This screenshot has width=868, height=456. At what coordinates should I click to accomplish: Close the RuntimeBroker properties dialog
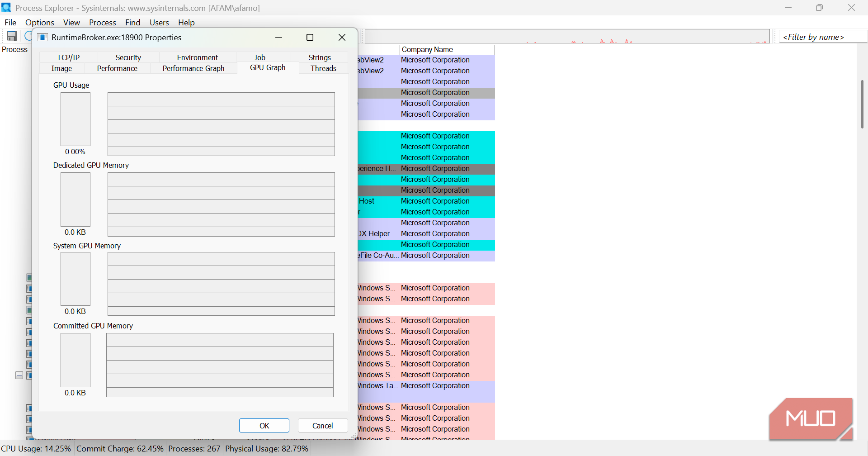coord(342,37)
